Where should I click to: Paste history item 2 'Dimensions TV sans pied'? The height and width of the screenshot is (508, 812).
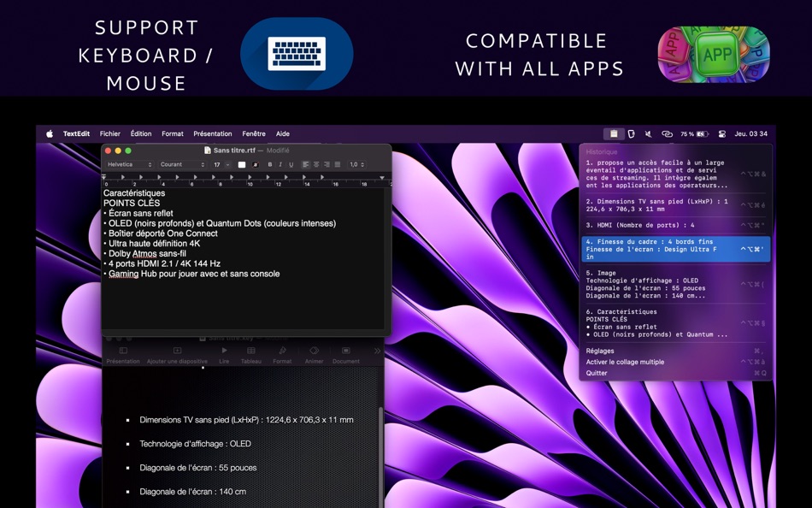[x=675, y=205]
